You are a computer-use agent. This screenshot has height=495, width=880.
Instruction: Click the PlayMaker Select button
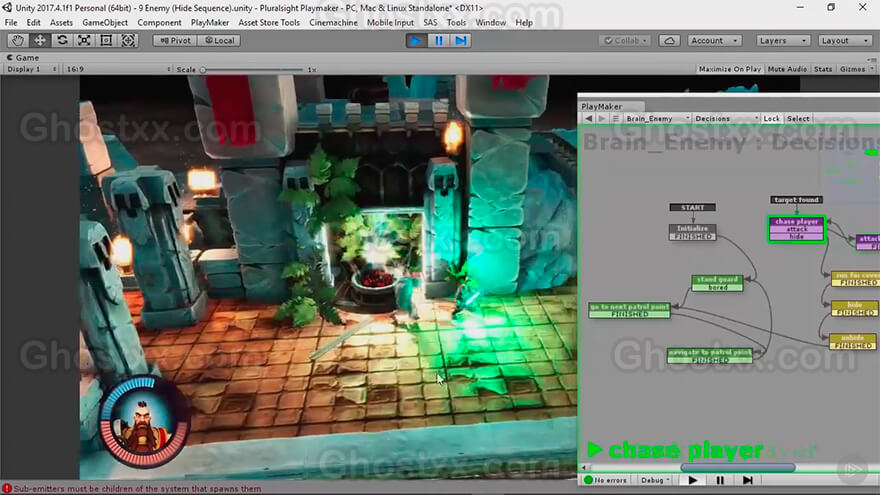click(798, 118)
